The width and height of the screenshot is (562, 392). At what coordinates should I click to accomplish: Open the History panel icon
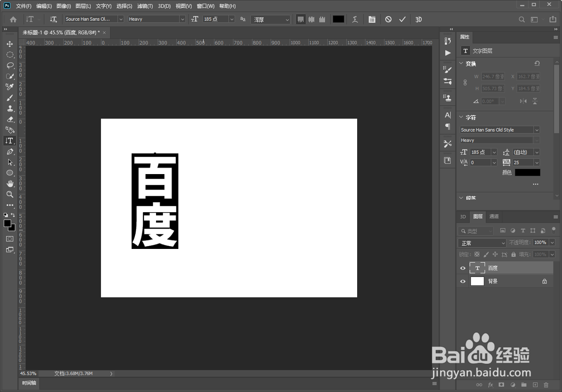pyautogui.click(x=448, y=41)
